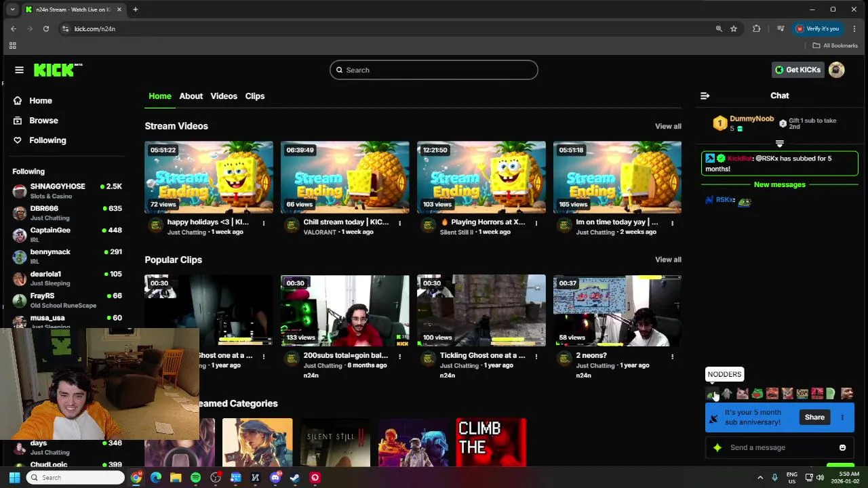This screenshot has width=868, height=488.
Task: Show hidden system tray icons
Action: click(x=760, y=477)
